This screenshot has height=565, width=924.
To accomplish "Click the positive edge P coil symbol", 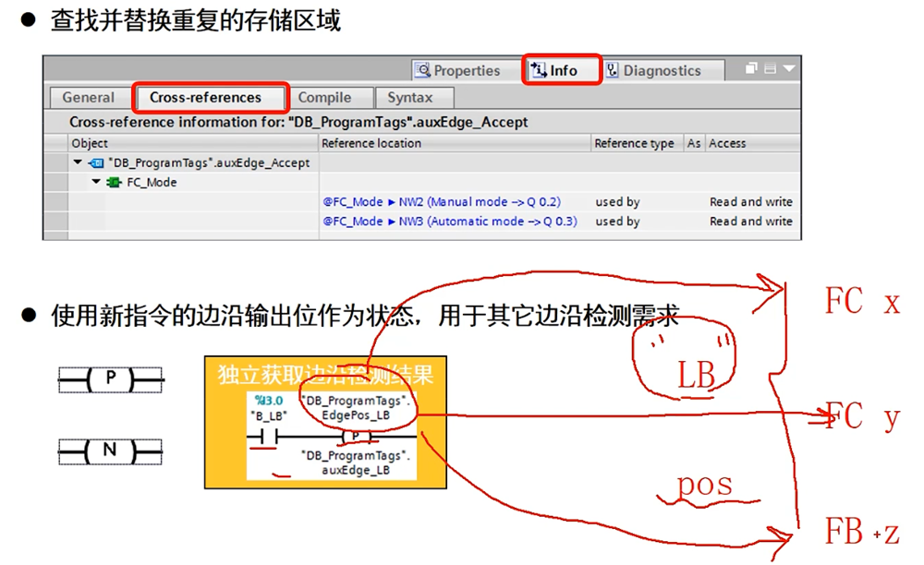I will tap(111, 378).
